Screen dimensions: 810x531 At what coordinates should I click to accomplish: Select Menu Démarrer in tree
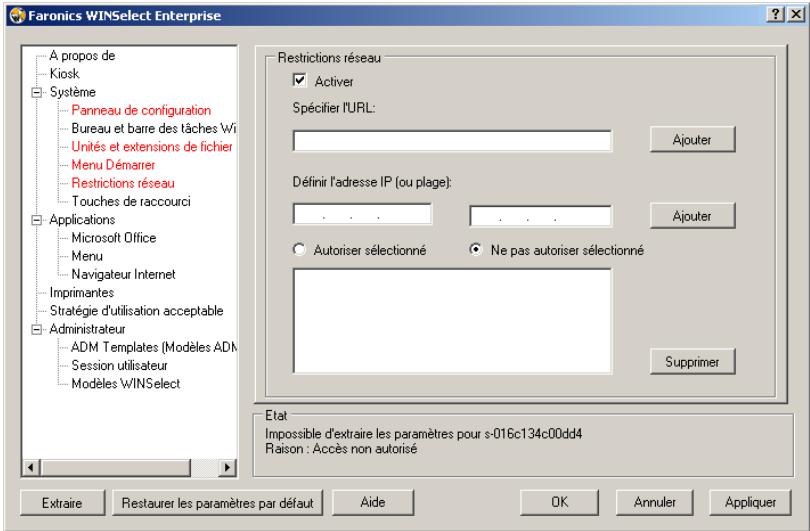click(x=113, y=165)
